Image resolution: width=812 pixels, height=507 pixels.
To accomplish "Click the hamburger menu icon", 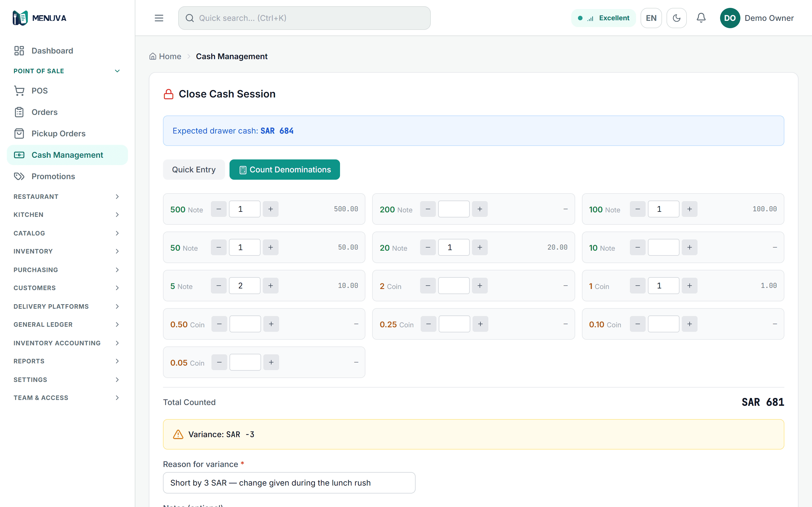I will pyautogui.click(x=159, y=18).
